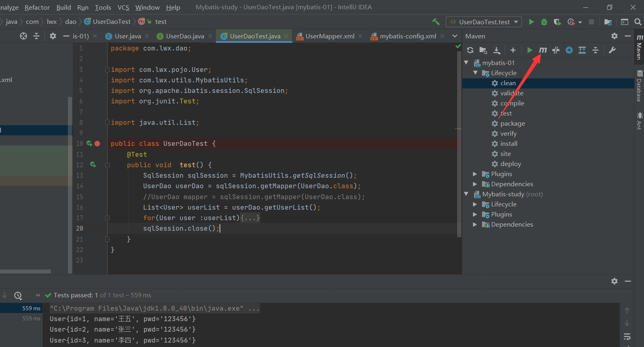Expand Plugins under mybatis-01
Image resolution: width=644 pixels, height=347 pixels.
point(475,174)
